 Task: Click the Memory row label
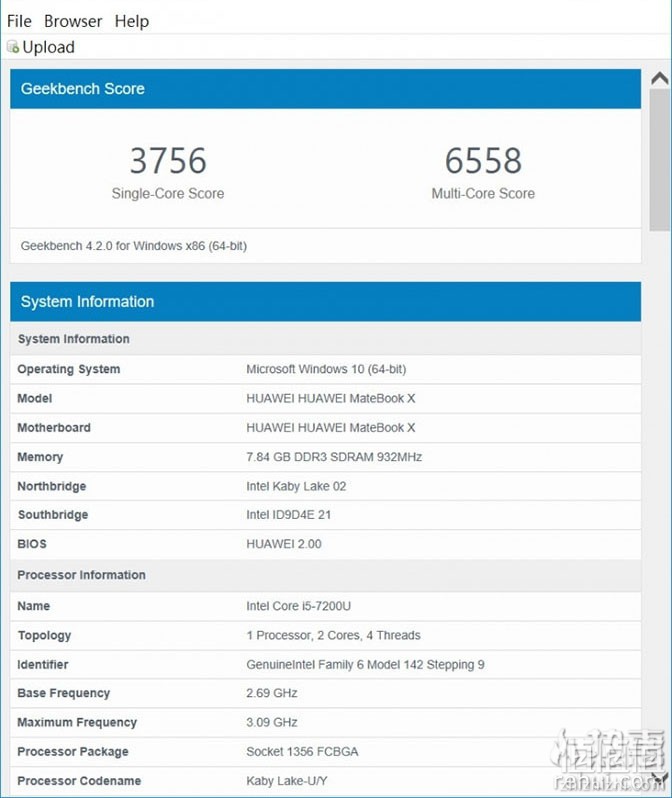click(40, 458)
